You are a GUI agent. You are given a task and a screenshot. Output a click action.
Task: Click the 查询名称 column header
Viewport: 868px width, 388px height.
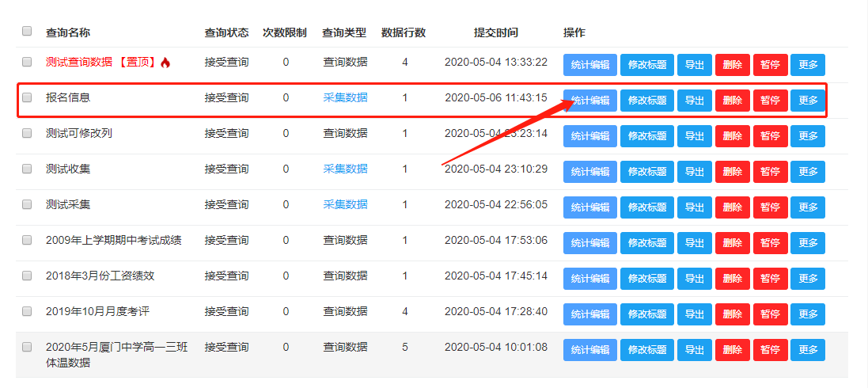pos(68,32)
